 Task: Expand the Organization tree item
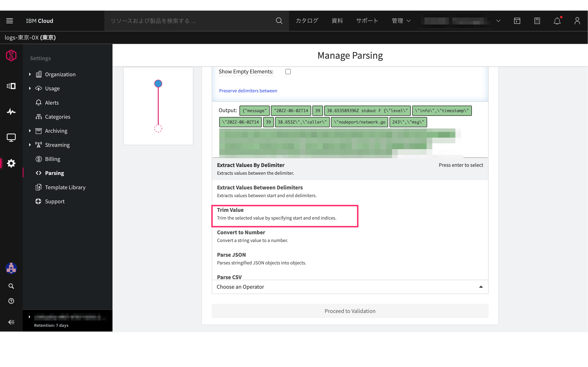(x=30, y=74)
